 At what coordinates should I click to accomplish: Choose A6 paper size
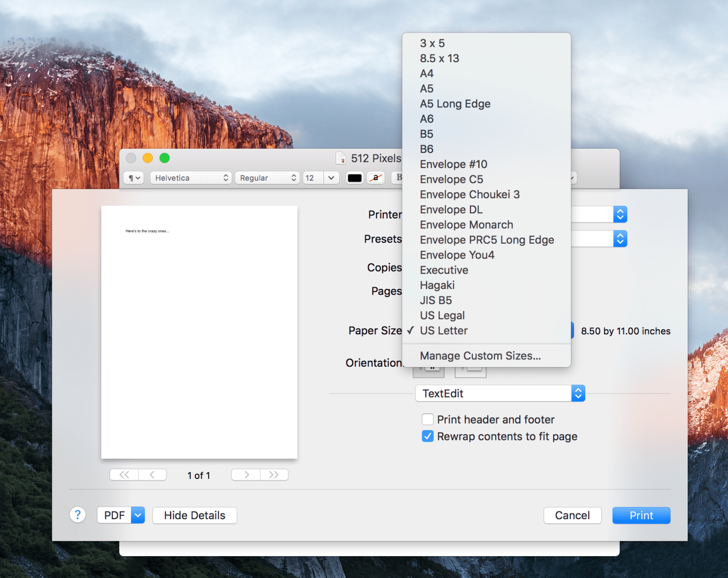tap(486, 119)
